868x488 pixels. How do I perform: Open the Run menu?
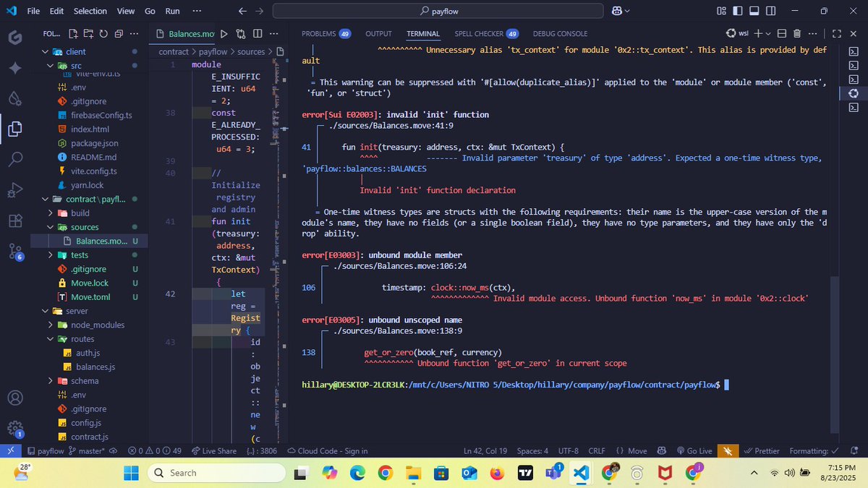[172, 11]
